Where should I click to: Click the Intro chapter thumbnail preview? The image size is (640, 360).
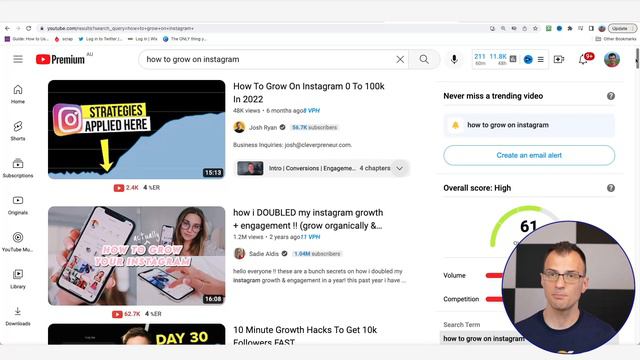pos(250,168)
